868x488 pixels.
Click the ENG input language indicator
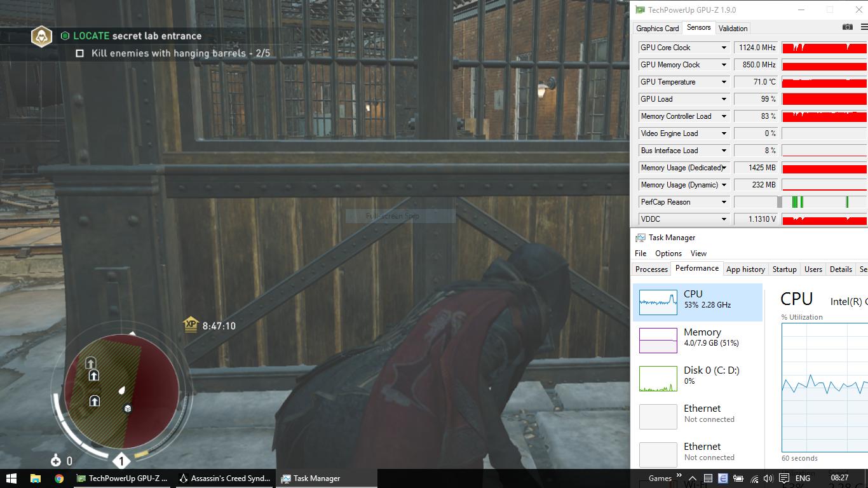(803, 478)
